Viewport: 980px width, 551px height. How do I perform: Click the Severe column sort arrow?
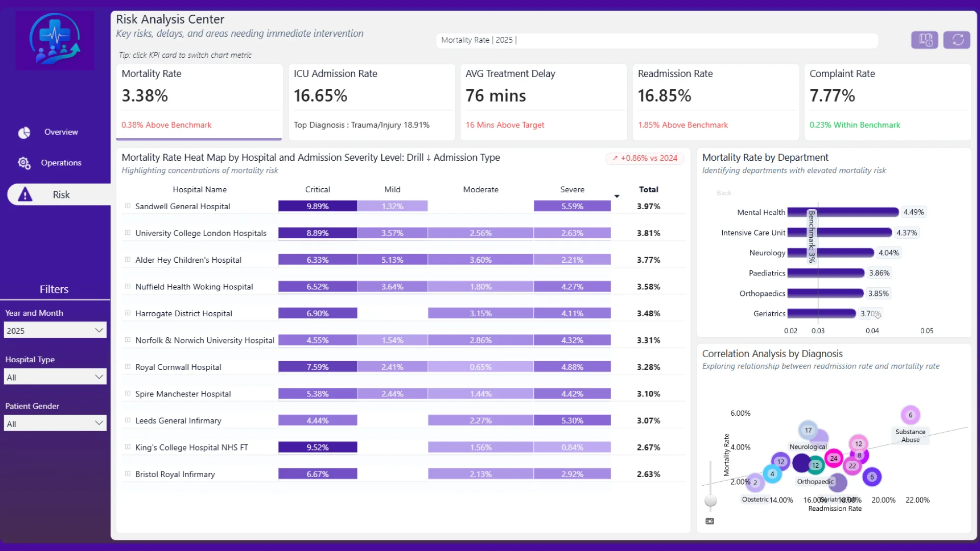point(617,196)
